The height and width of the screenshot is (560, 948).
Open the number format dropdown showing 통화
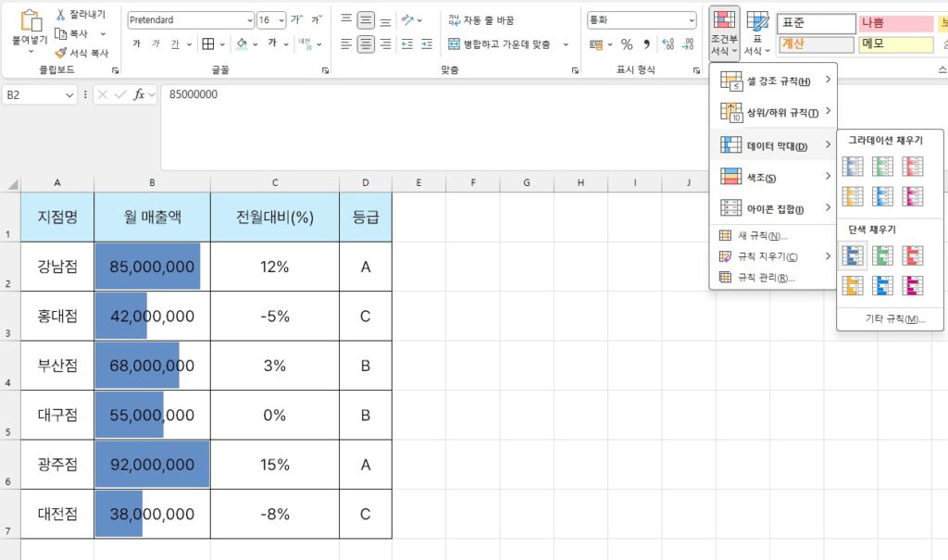(x=692, y=20)
